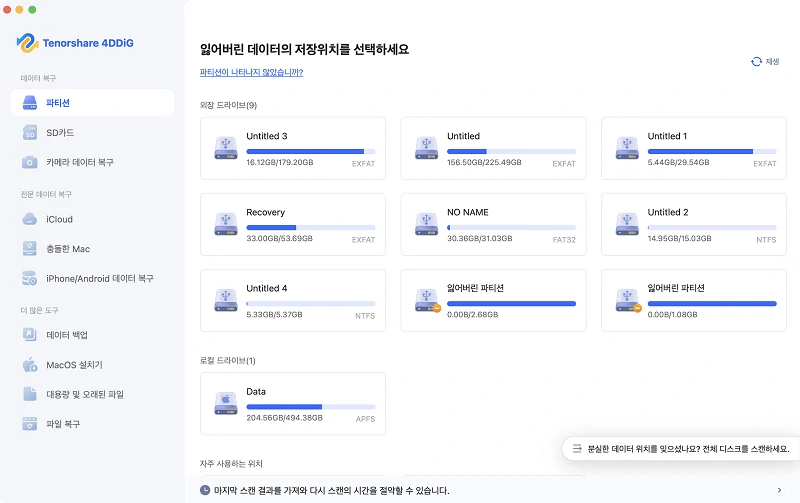Click the MacOS 설치기 installer icon
This screenshot has width=800, height=503.
30,365
